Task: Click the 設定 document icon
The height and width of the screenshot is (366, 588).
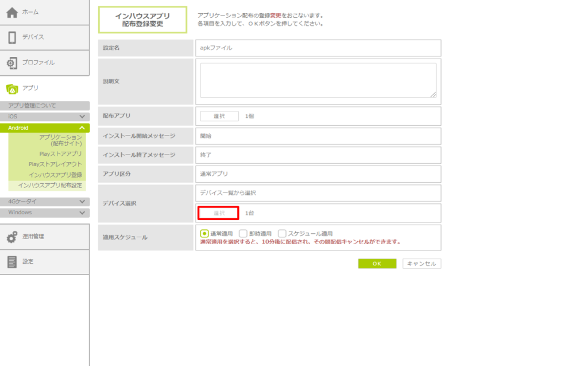Action: tap(11, 262)
